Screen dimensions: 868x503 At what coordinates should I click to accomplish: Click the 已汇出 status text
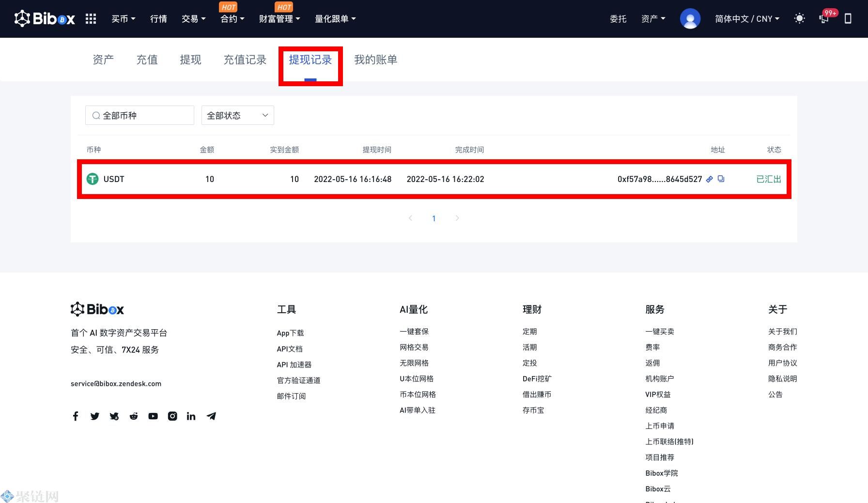pos(769,179)
